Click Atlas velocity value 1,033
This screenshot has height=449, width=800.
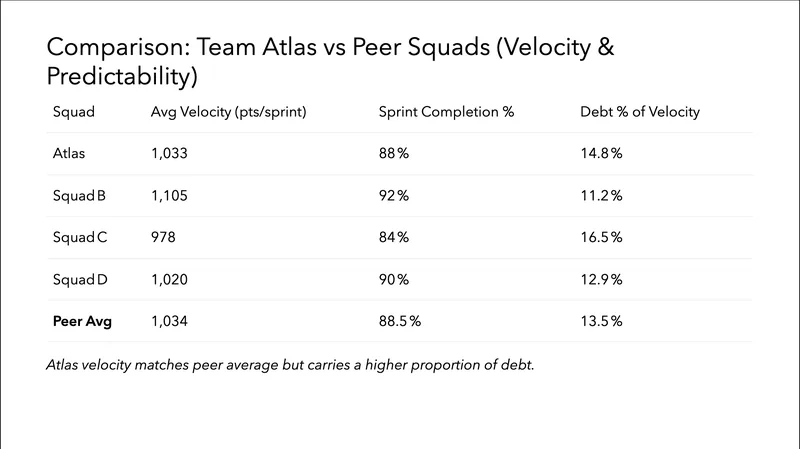click(168, 154)
